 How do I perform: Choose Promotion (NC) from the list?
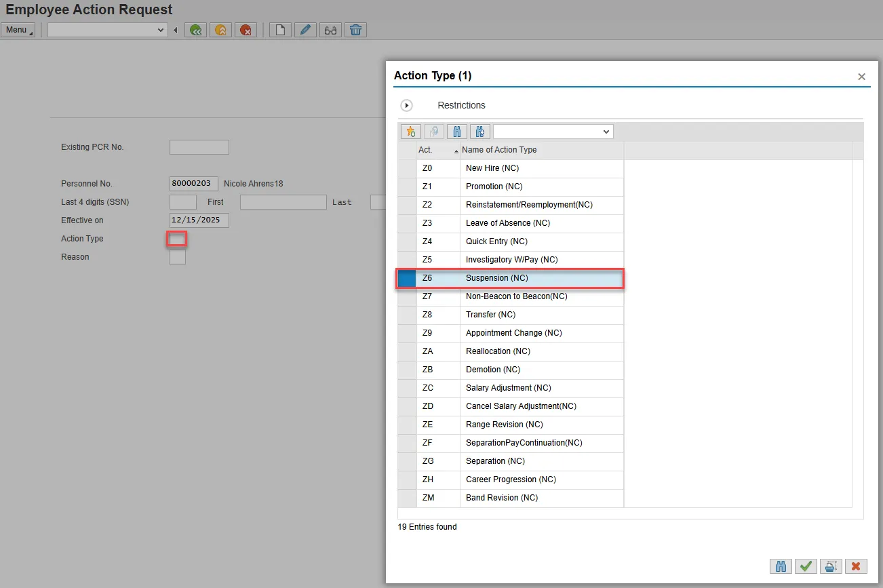(494, 187)
